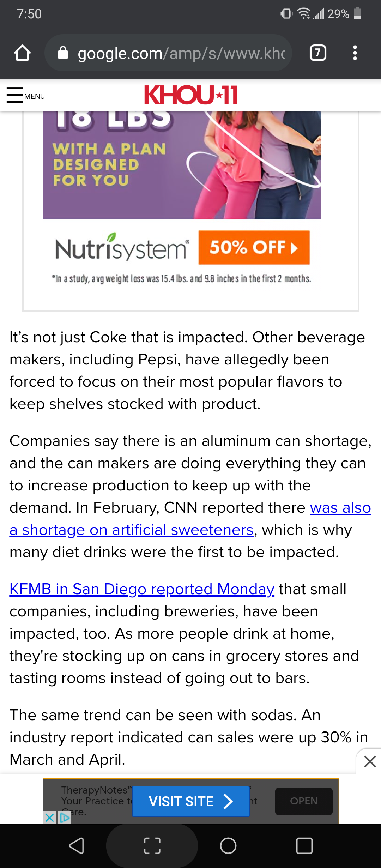Open the tab switcher showing 7 tabs
Screen dimensions: 381x868
click(x=317, y=53)
